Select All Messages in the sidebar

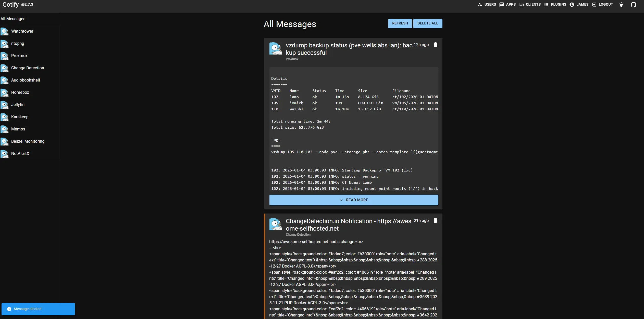30,19
